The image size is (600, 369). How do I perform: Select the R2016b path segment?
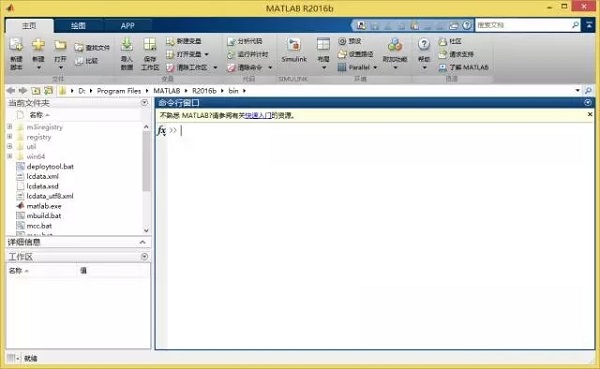(x=204, y=91)
